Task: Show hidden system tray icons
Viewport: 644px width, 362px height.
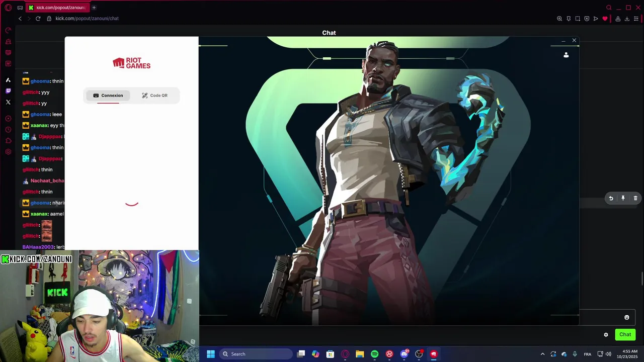Action: (x=542, y=354)
